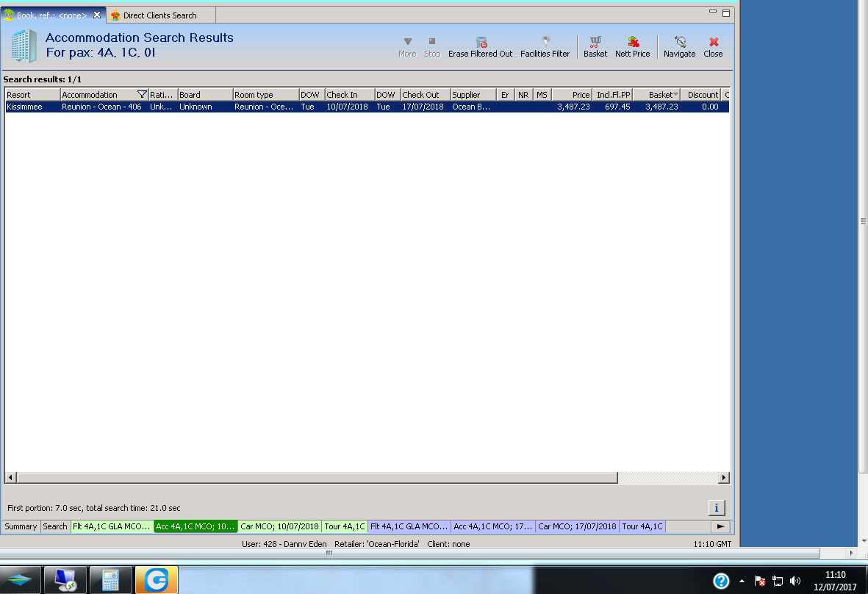868x594 pixels.
Task: Sort by Price column header
Action: click(572, 95)
